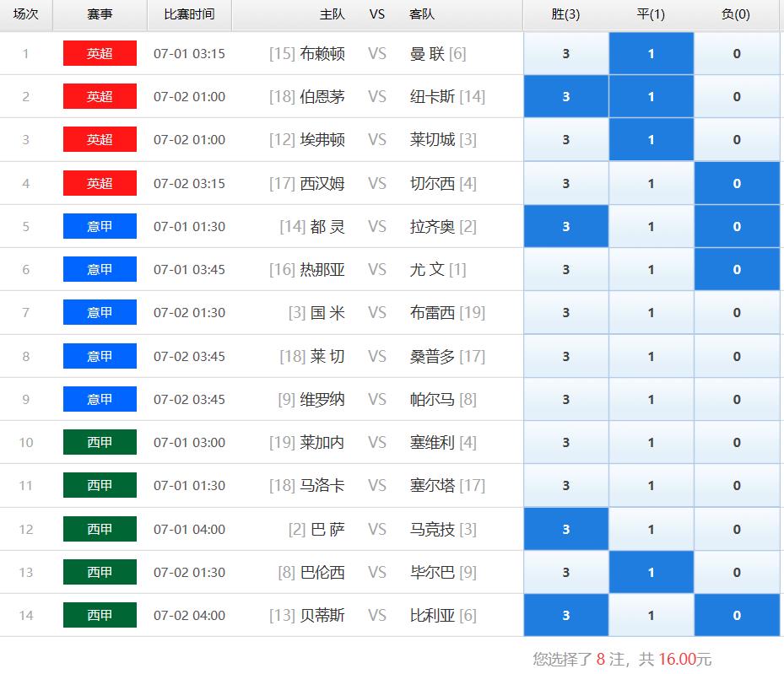Select draw (1) for 莱加内 vs 塞维利
Viewport: 784px width, 674px height.
(x=651, y=442)
